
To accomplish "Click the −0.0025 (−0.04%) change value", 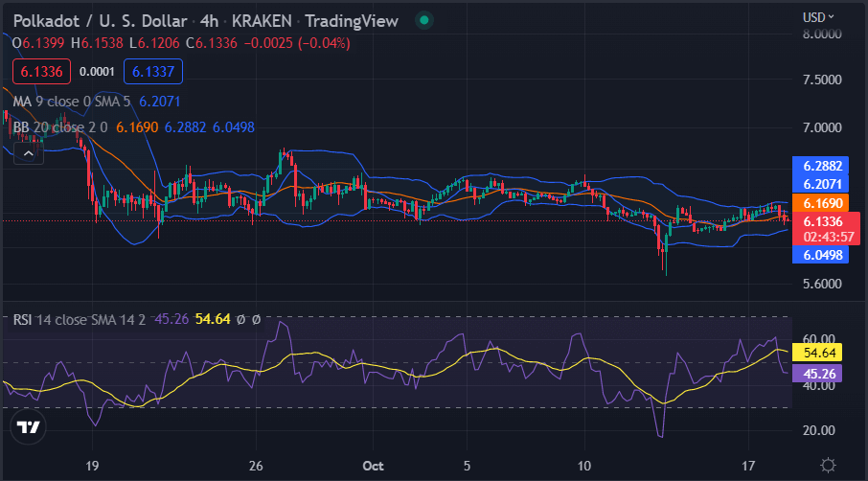I will point(297,43).
